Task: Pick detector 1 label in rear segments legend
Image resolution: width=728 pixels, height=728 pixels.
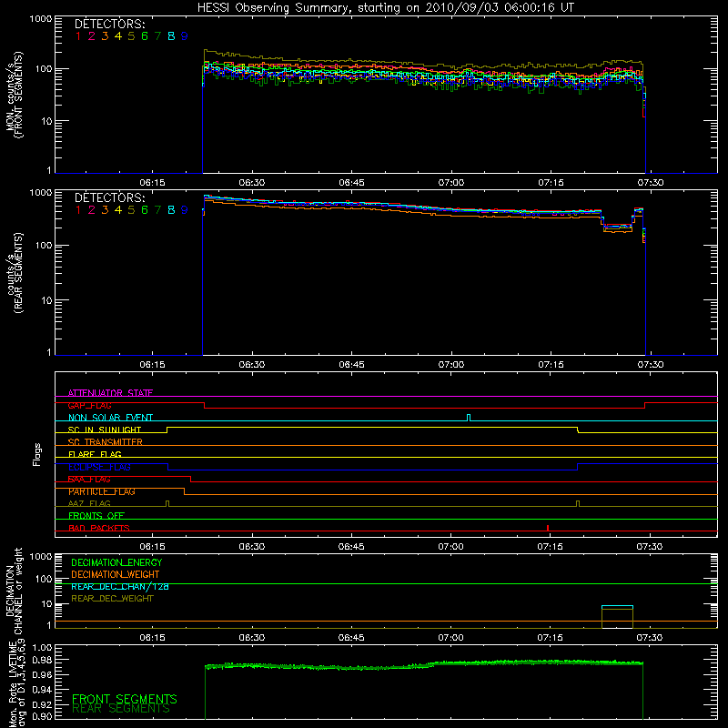Action: click(78, 210)
